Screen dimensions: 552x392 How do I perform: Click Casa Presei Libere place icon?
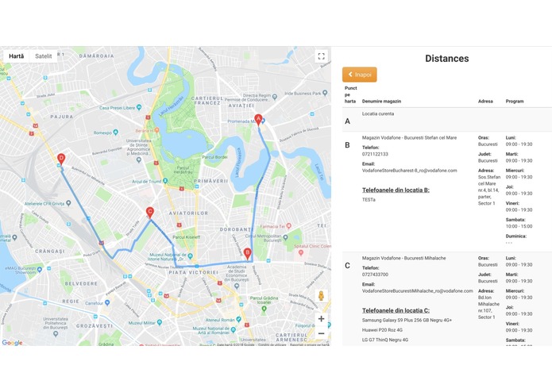tap(139, 107)
